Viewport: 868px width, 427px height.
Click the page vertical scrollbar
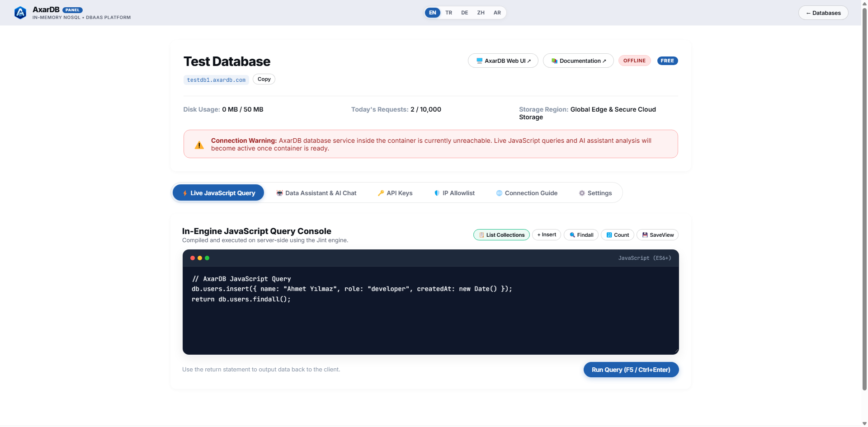[864, 199]
